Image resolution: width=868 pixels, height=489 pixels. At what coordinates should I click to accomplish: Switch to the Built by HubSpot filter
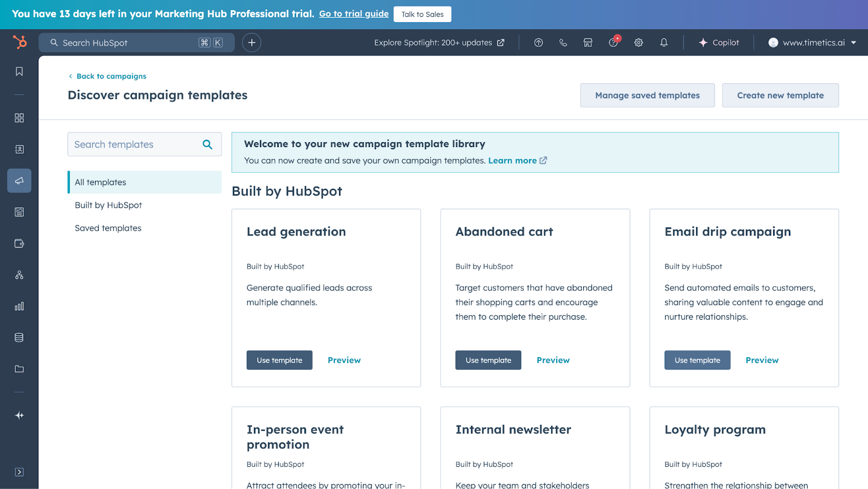pos(108,205)
